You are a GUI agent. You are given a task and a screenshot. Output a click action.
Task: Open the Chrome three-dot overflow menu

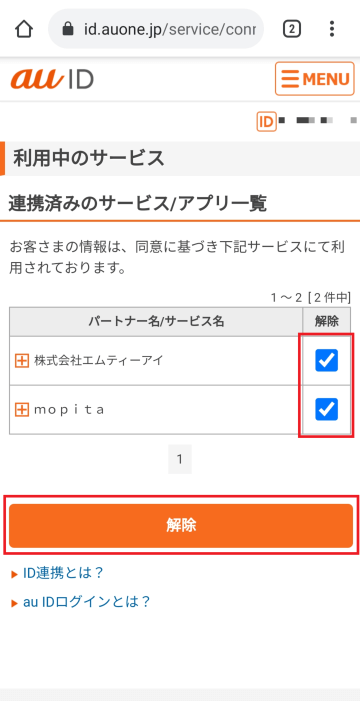[331, 29]
